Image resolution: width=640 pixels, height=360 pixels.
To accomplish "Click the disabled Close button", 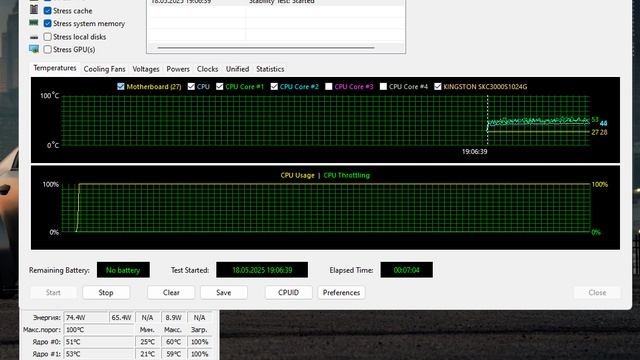I will point(597,293).
